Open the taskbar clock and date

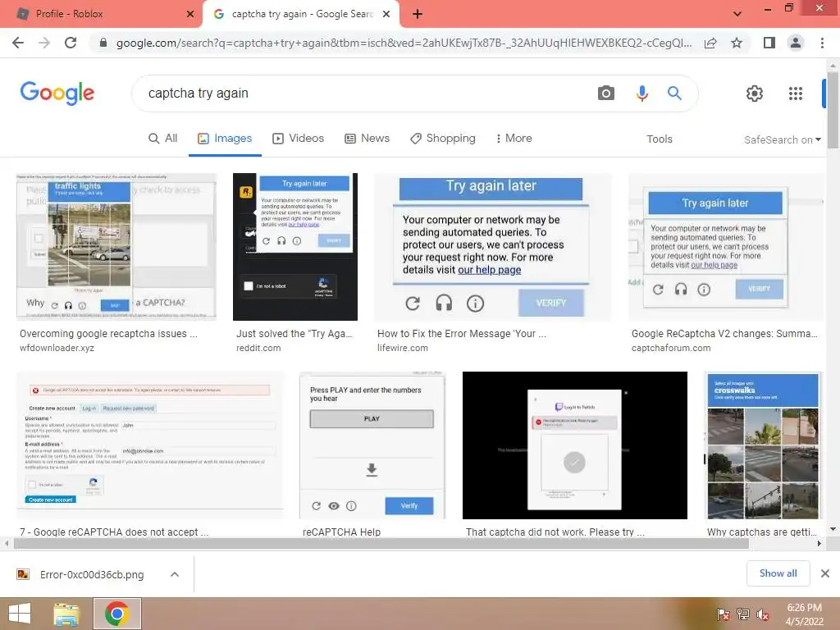coord(804,614)
